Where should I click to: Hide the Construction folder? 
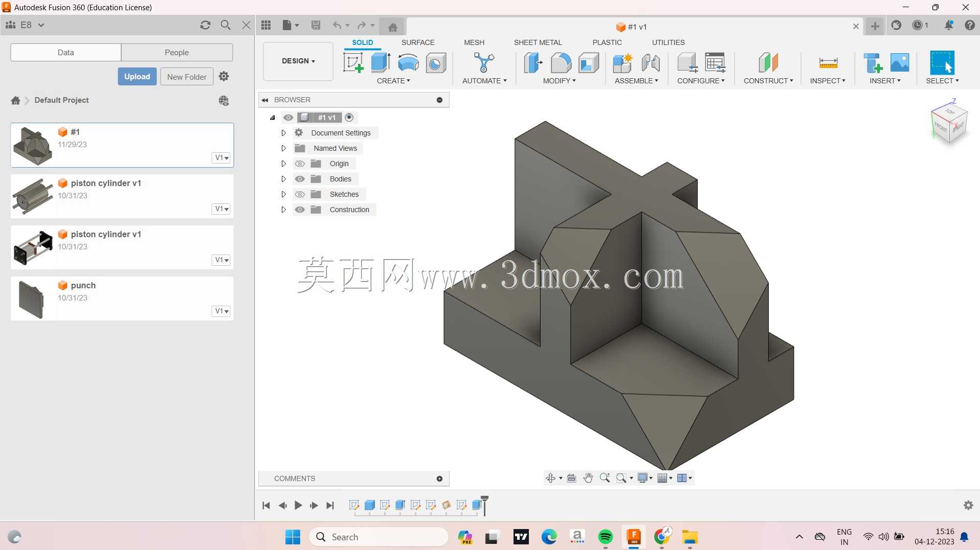coord(300,210)
